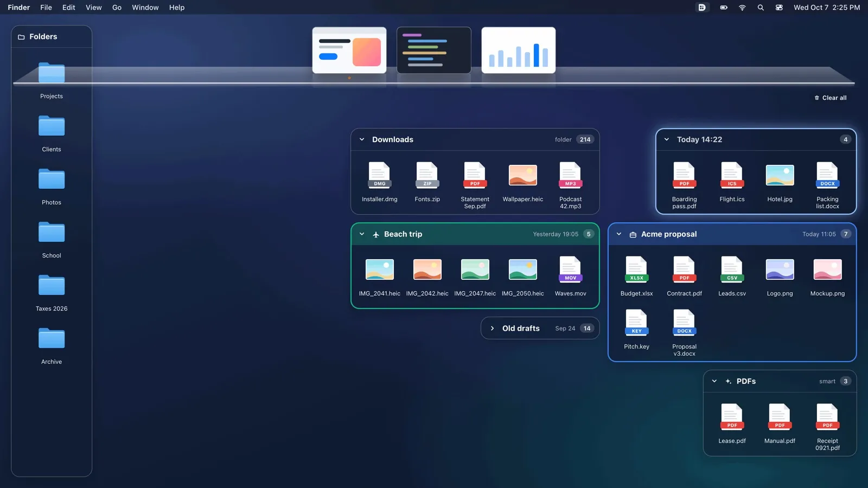Image resolution: width=868 pixels, height=488 pixels.
Task: Open Boarding pass.pdf icon
Action: click(x=684, y=175)
